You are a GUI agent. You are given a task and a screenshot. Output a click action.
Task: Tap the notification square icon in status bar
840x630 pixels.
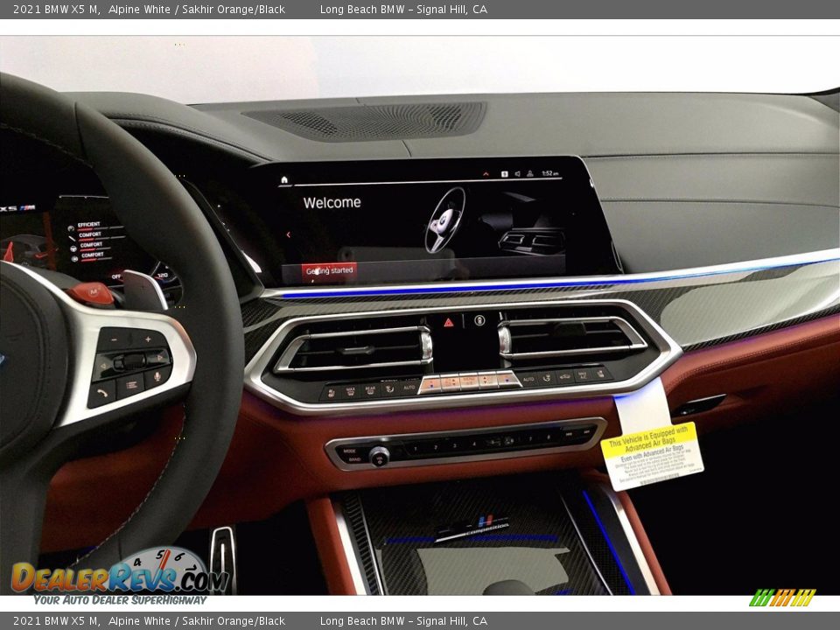tap(505, 174)
